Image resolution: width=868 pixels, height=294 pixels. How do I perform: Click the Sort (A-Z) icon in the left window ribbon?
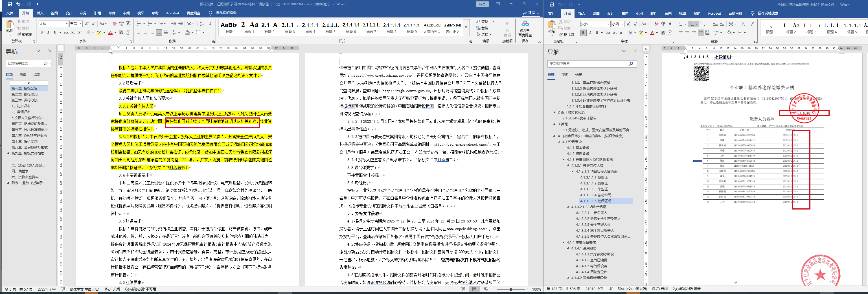point(201,24)
